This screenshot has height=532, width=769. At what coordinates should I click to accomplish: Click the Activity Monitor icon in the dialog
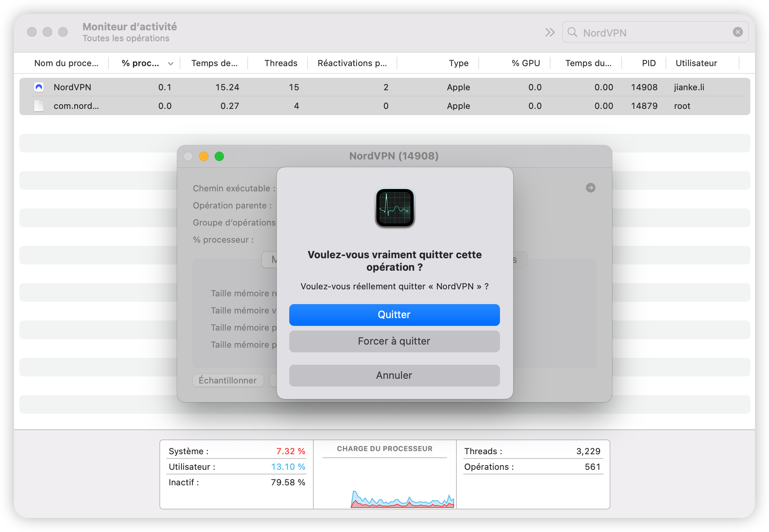coord(395,208)
